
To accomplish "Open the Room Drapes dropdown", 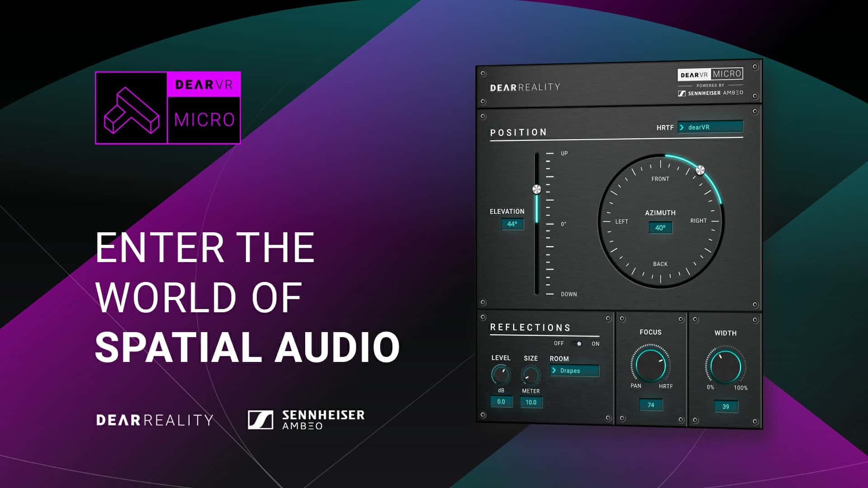I will pos(575,371).
